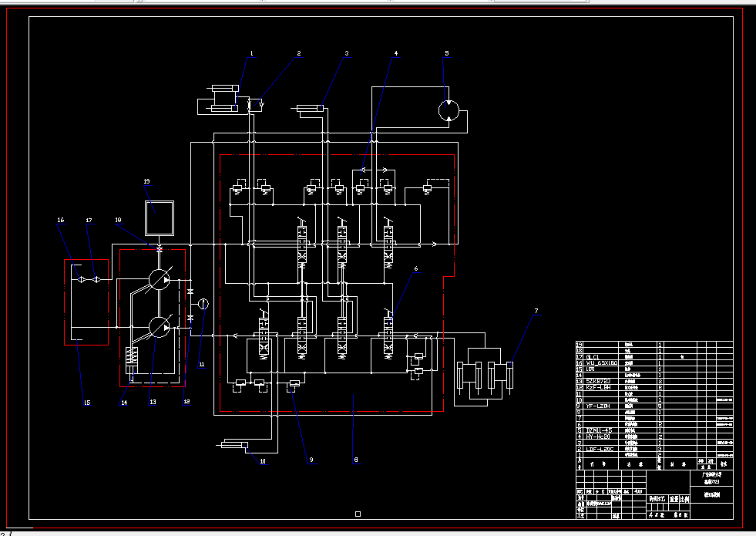756x536 pixels.
Task: Select the spring cooler symbol above callout 14
Action: click(x=132, y=360)
